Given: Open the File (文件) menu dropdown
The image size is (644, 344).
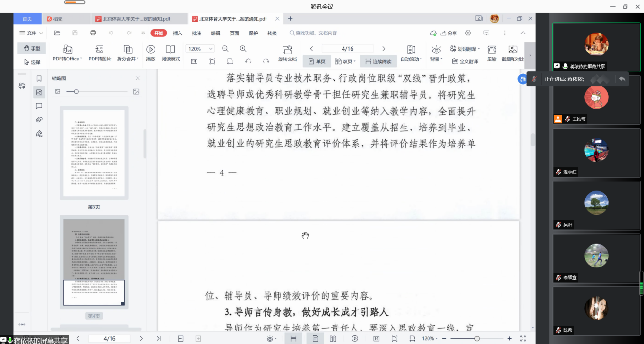Looking at the screenshot, I should click(x=31, y=33).
